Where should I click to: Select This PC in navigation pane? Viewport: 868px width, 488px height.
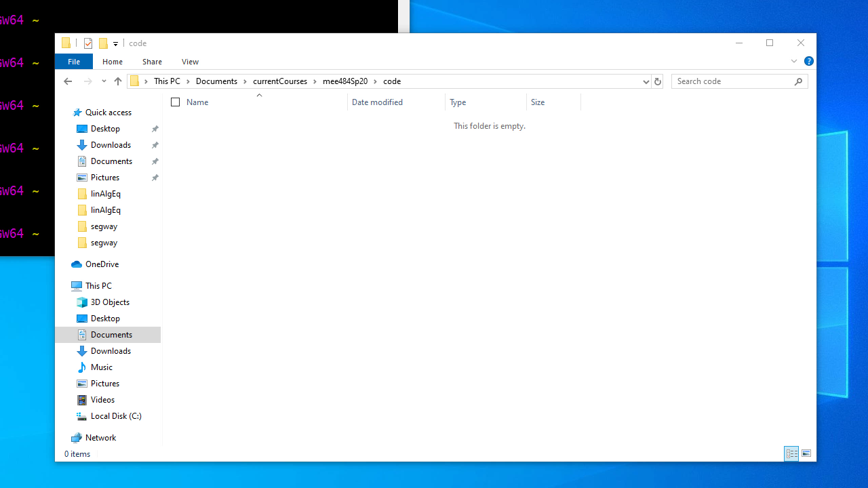point(98,286)
